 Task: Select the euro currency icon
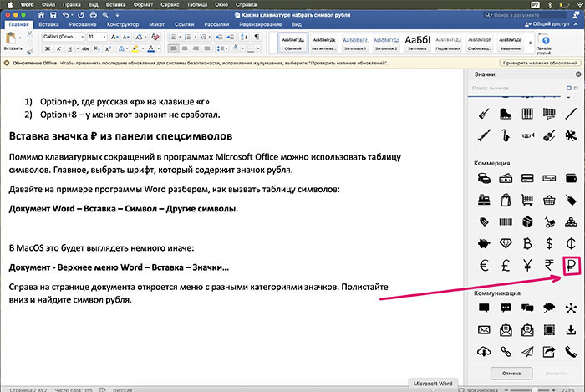coord(484,266)
